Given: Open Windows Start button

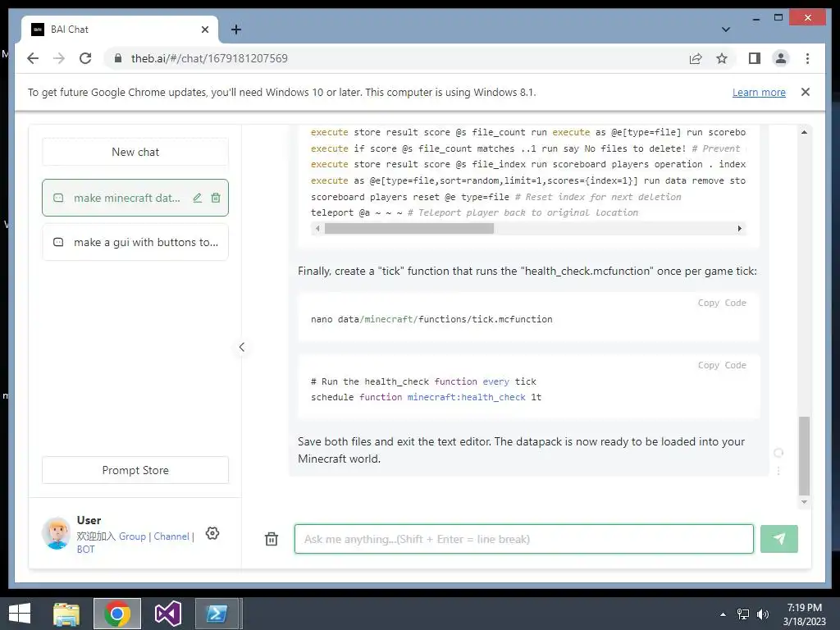Looking at the screenshot, I should tap(20, 614).
